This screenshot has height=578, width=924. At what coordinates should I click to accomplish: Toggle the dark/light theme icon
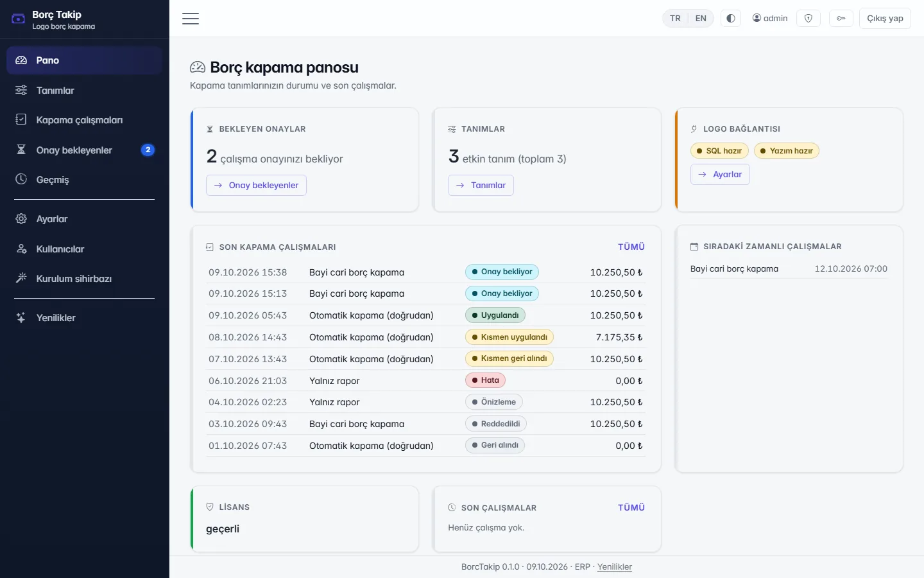point(731,19)
